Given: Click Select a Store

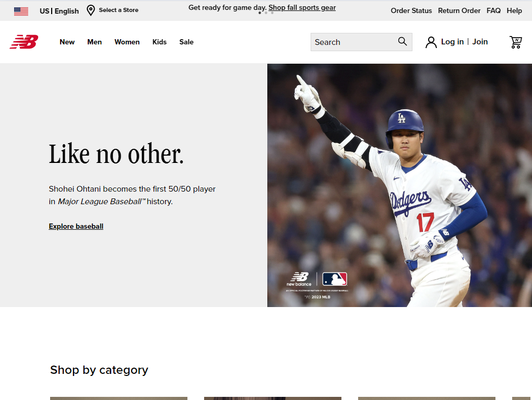Looking at the screenshot, I should (x=119, y=10).
